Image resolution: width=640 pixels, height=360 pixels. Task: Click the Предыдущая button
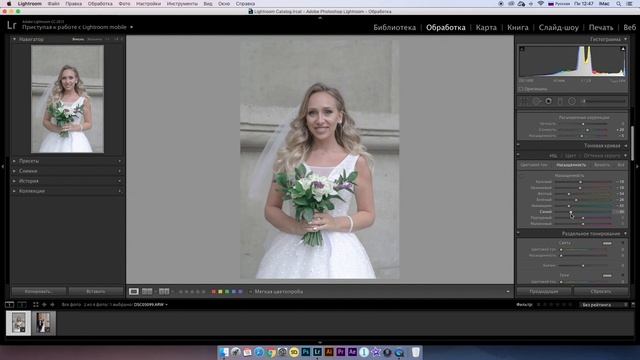[x=544, y=291]
